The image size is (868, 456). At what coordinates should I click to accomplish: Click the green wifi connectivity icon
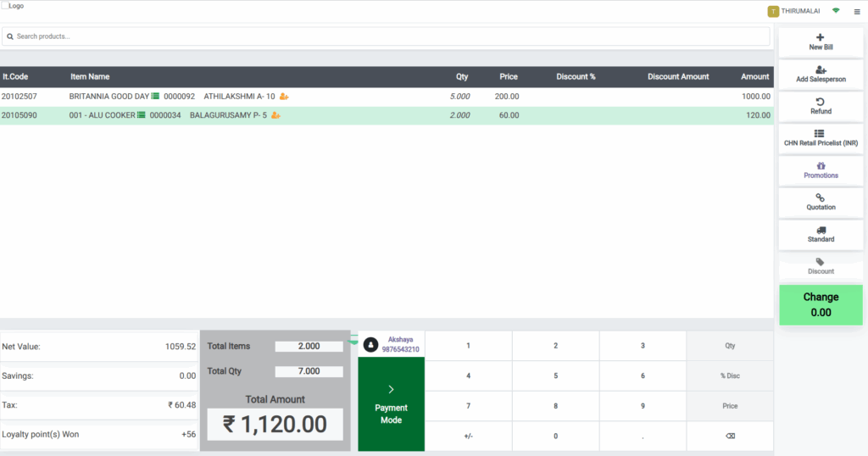click(x=836, y=10)
